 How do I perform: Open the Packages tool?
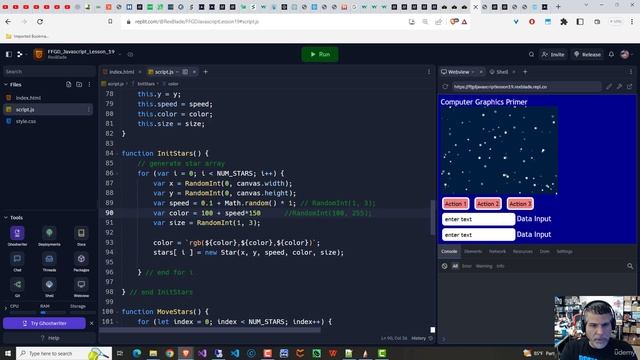pyautogui.click(x=81, y=262)
